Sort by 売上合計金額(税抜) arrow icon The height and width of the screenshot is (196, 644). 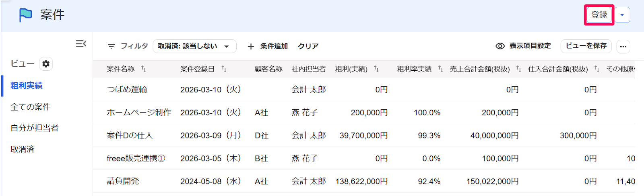518,69
